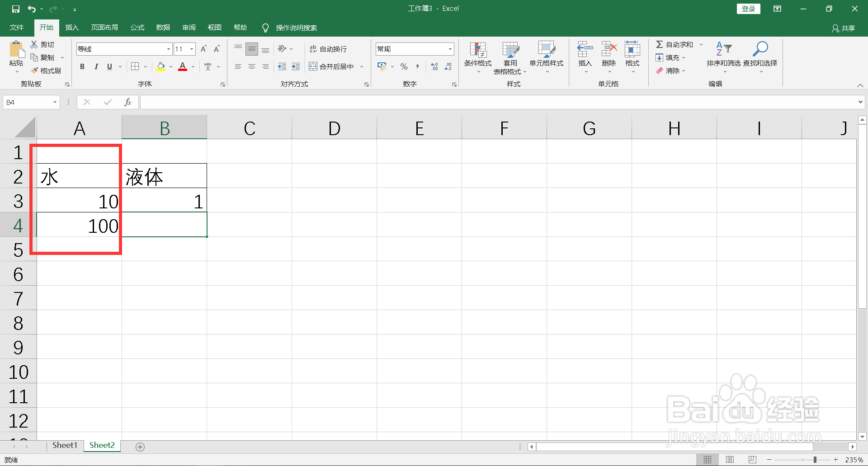Open number format dropdown 常规
This screenshot has height=466, width=868.
pos(450,49)
